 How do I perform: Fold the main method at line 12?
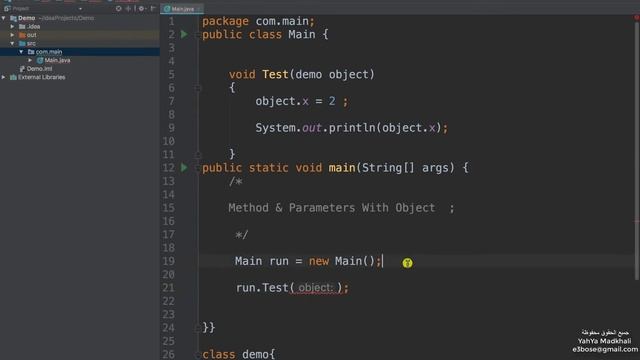pos(198,167)
